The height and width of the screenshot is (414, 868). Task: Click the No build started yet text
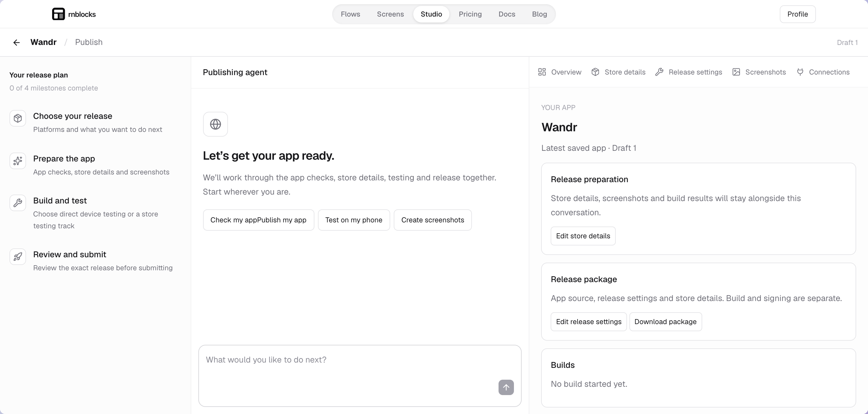pyautogui.click(x=589, y=384)
